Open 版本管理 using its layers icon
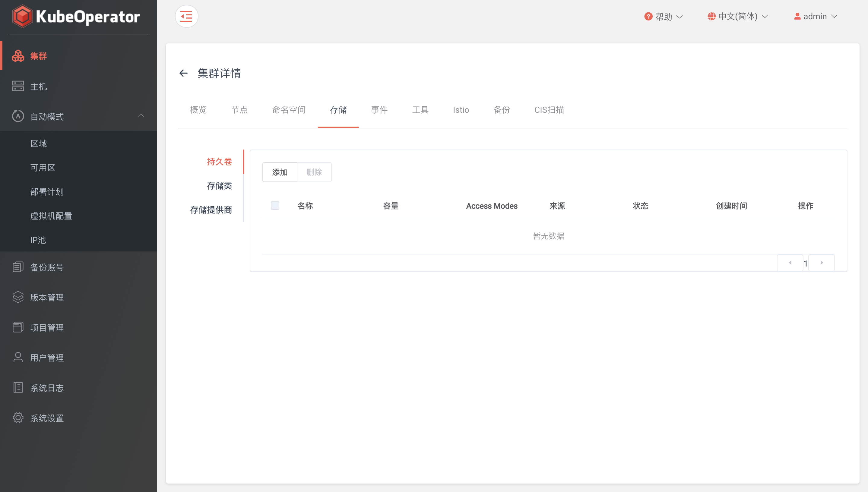 18,297
